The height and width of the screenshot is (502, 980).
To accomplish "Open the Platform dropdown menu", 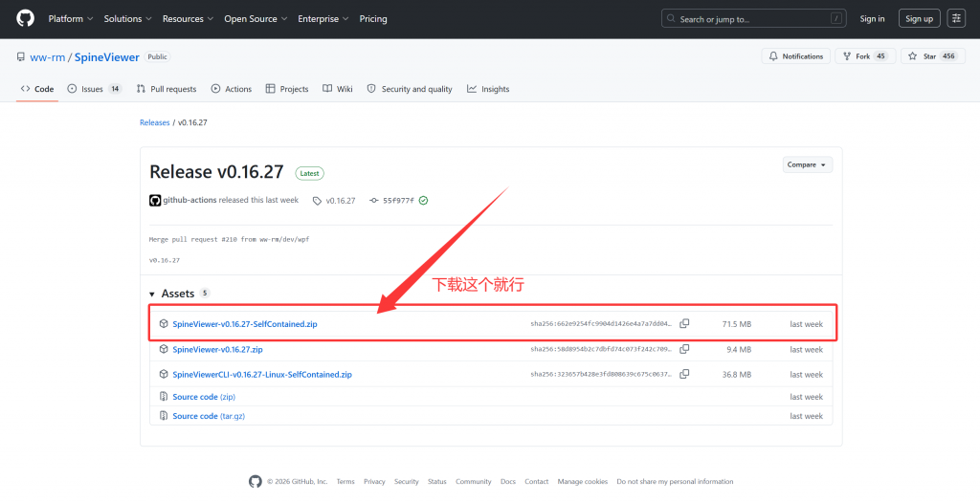I will click(71, 19).
